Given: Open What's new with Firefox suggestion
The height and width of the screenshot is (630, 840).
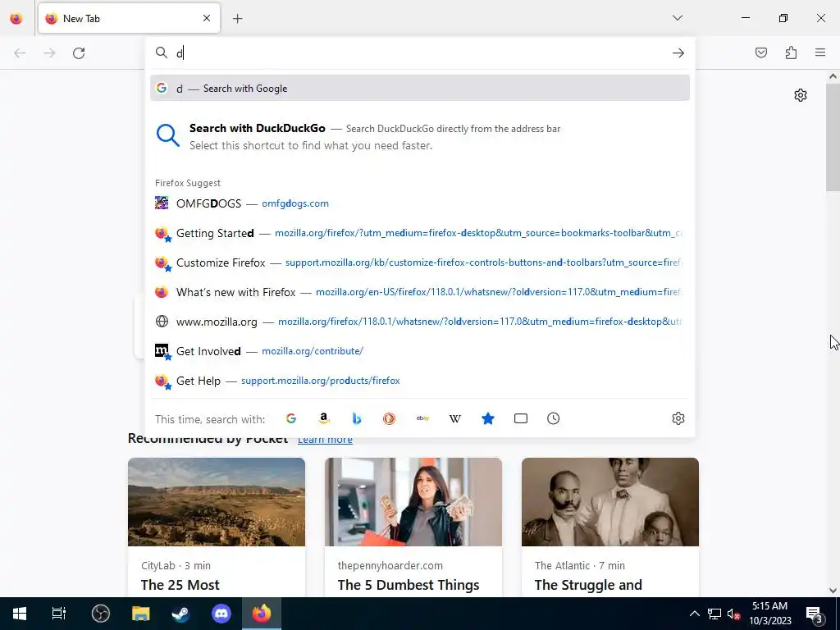Looking at the screenshot, I should [420, 292].
